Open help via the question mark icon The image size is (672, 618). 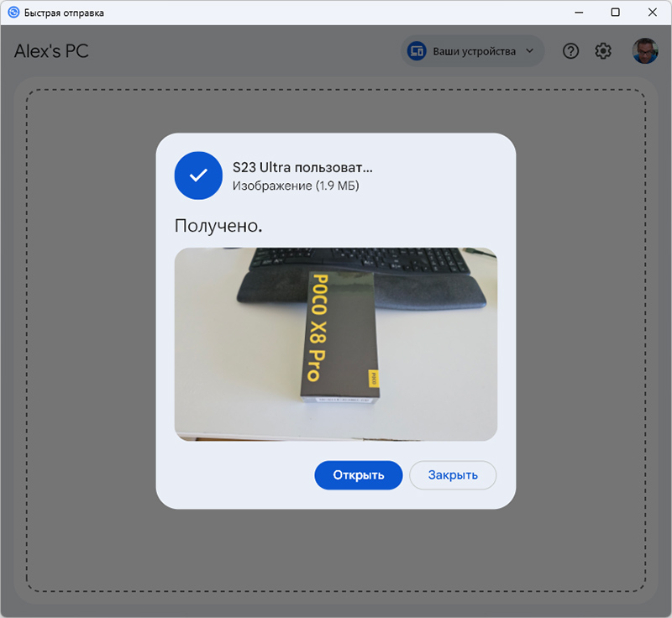[570, 51]
